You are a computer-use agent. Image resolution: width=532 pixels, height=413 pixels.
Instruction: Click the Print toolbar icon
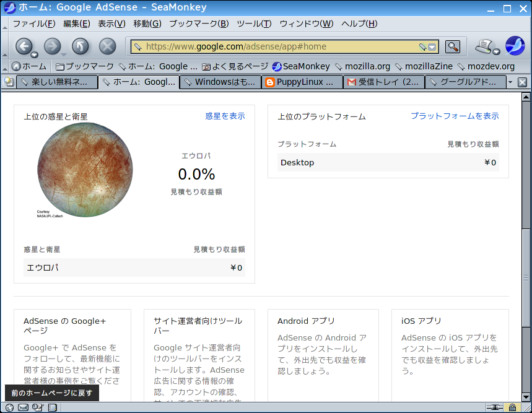coord(483,46)
